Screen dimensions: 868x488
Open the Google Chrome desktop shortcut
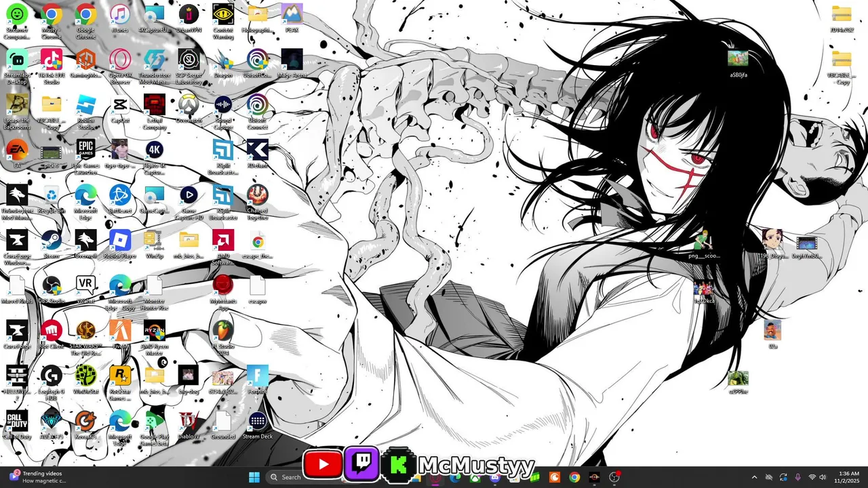click(85, 20)
